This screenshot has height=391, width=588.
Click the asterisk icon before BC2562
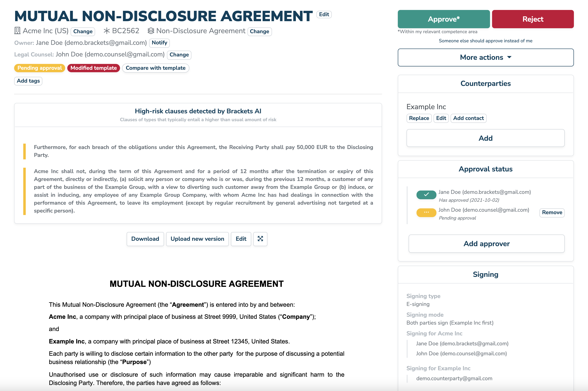tap(107, 31)
